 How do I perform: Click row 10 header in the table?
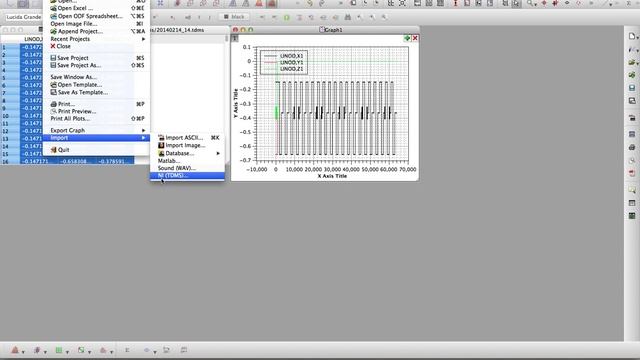tap(10, 116)
